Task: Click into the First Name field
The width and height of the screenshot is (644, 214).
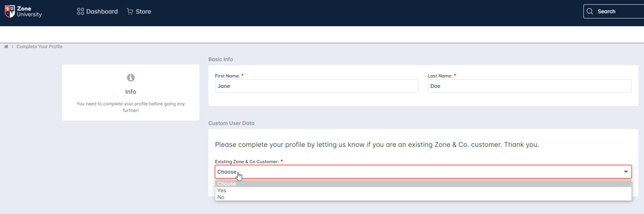Action: tap(317, 86)
